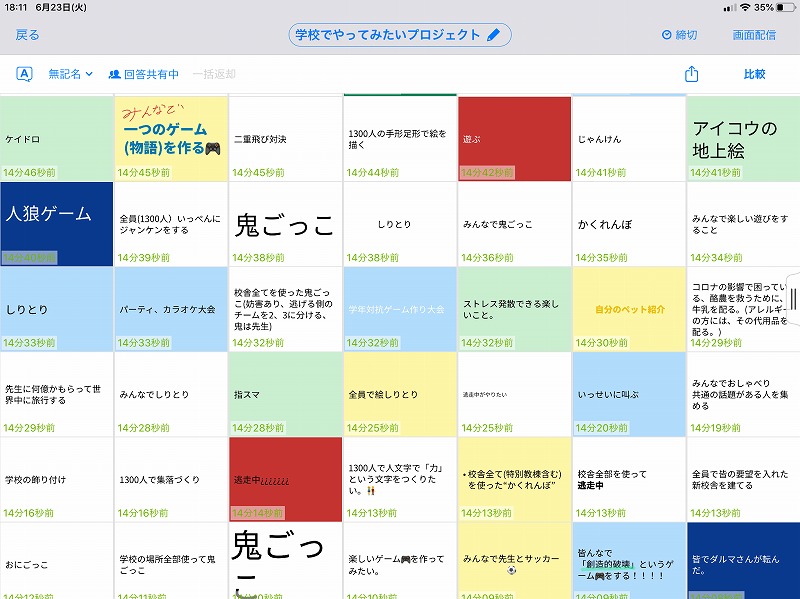Click the text size 'A' icon
This screenshot has height=599, width=800.
(25, 74)
